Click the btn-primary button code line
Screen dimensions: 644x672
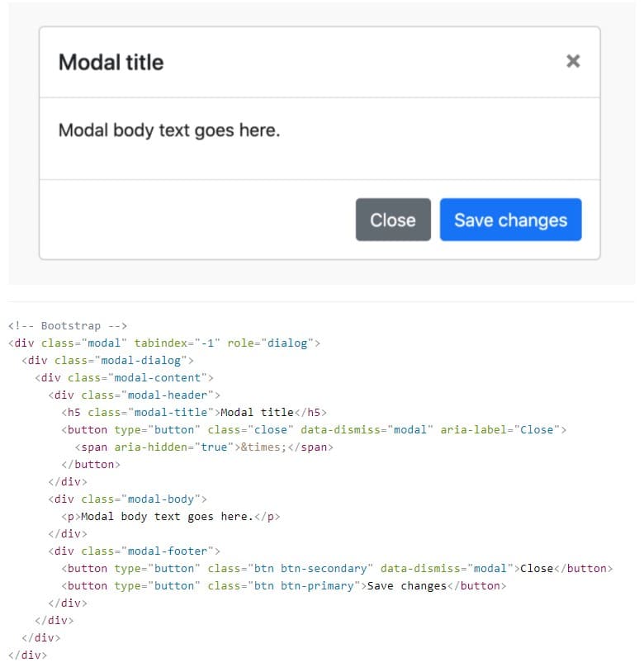tap(284, 585)
